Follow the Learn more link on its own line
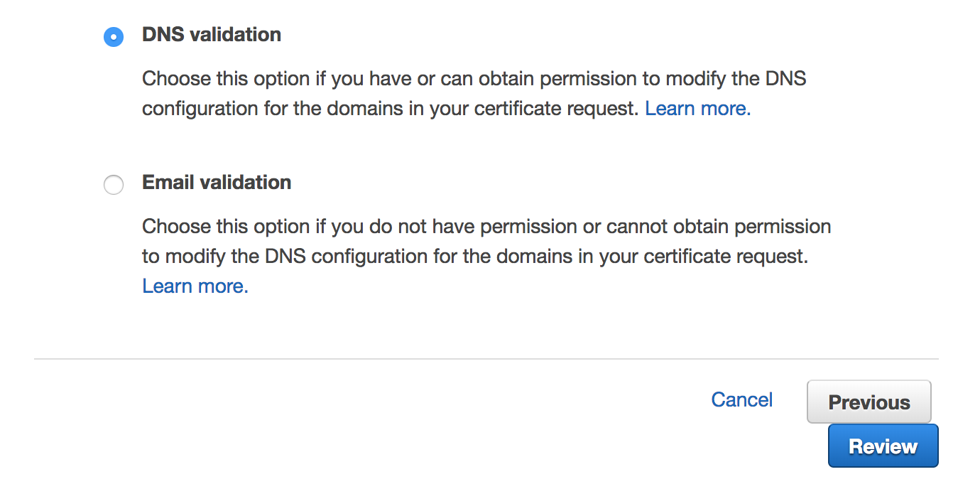 pyautogui.click(x=195, y=286)
